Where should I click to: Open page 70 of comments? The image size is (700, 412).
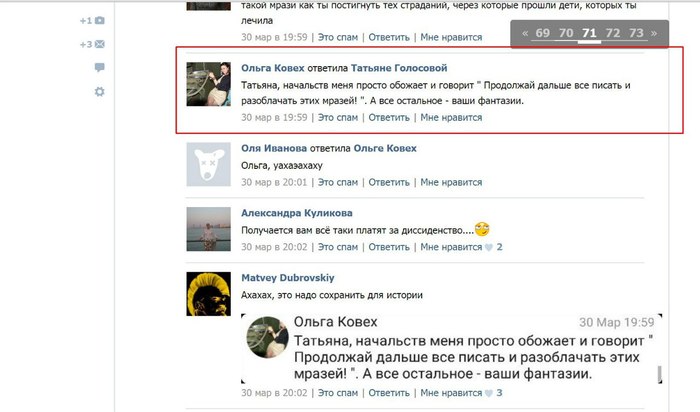(566, 33)
